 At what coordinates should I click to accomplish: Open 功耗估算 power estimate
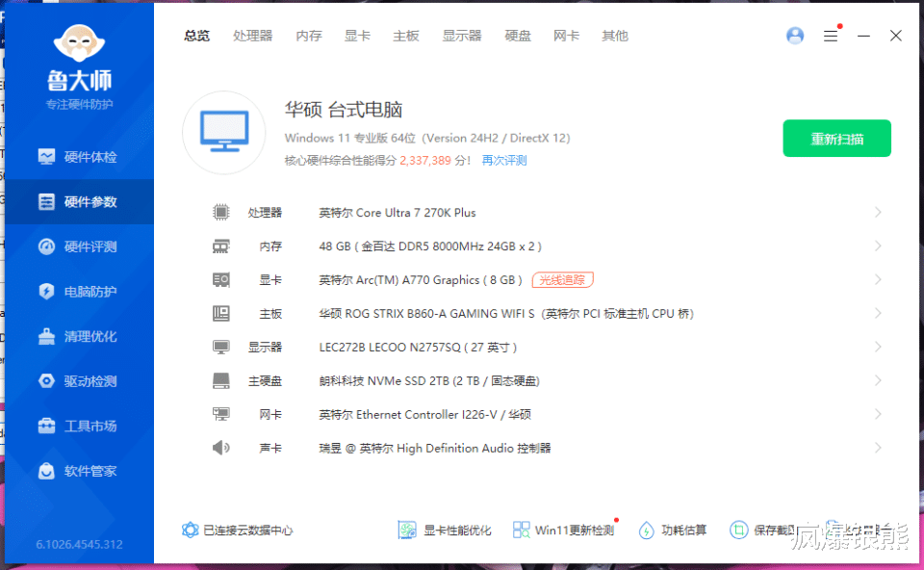[673, 530]
